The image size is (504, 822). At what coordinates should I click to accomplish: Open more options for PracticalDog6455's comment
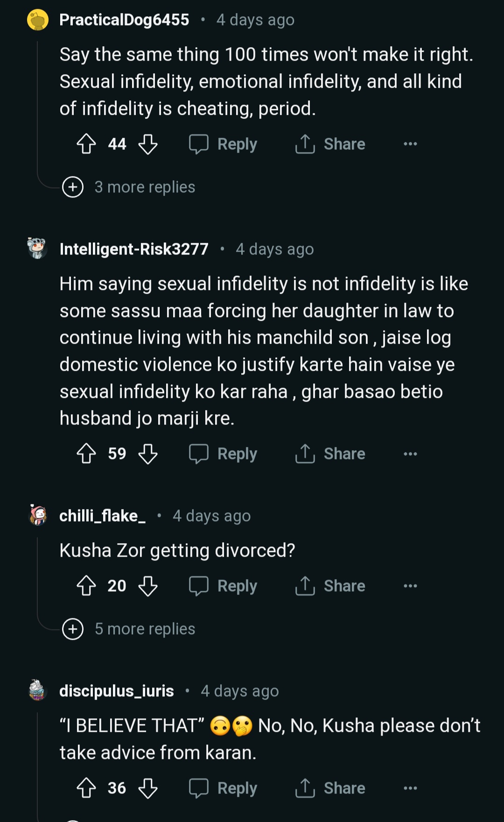point(410,144)
